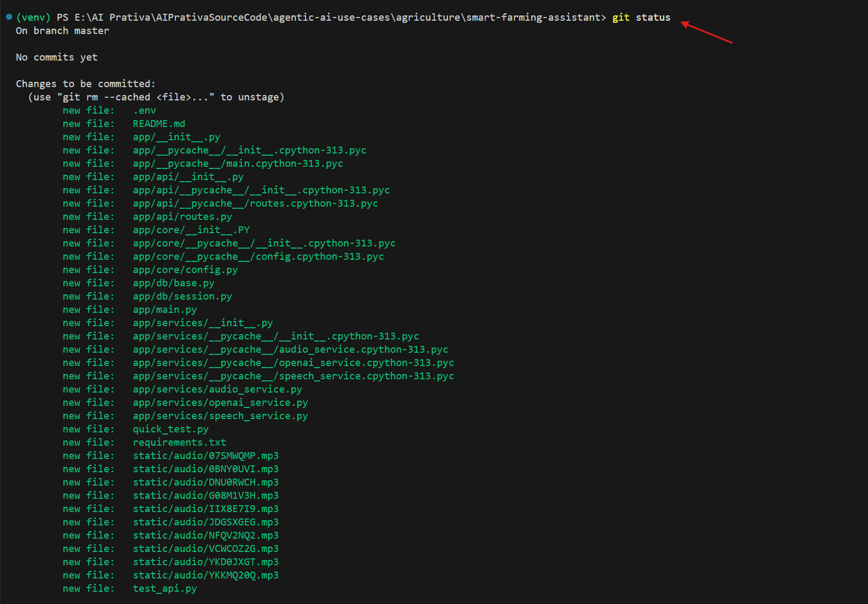Open app/services/speech_service.py source file
This screenshot has height=604, width=868.
click(x=220, y=416)
